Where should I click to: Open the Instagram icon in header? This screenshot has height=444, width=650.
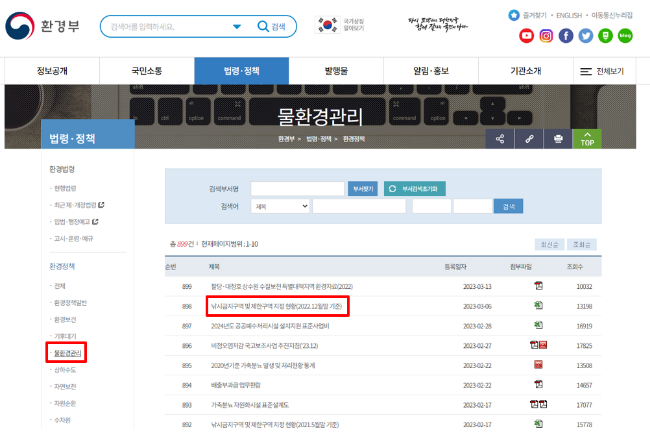[546, 36]
